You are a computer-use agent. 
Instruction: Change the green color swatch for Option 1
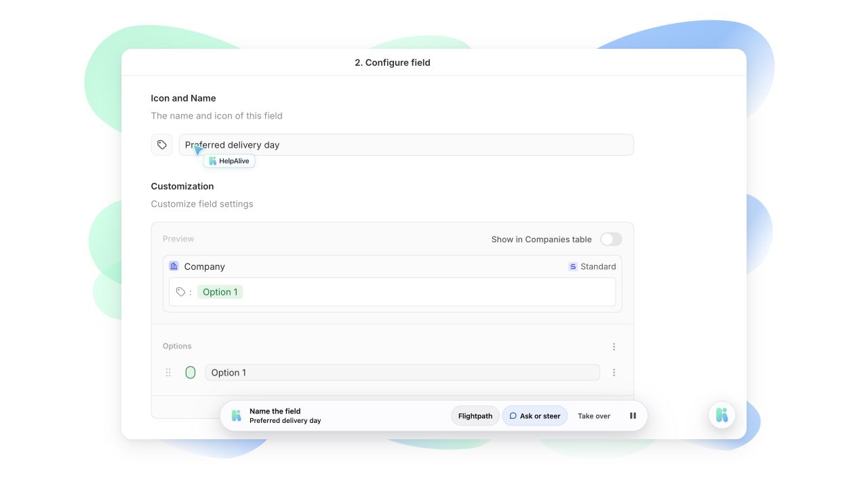pos(191,373)
